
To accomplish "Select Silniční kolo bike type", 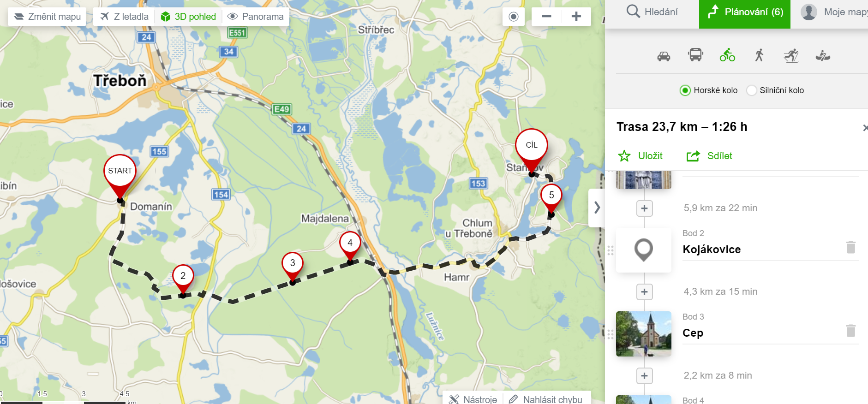I will pyautogui.click(x=775, y=90).
